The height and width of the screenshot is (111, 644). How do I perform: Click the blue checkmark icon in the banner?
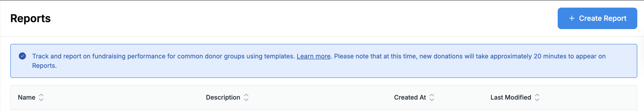click(x=22, y=56)
